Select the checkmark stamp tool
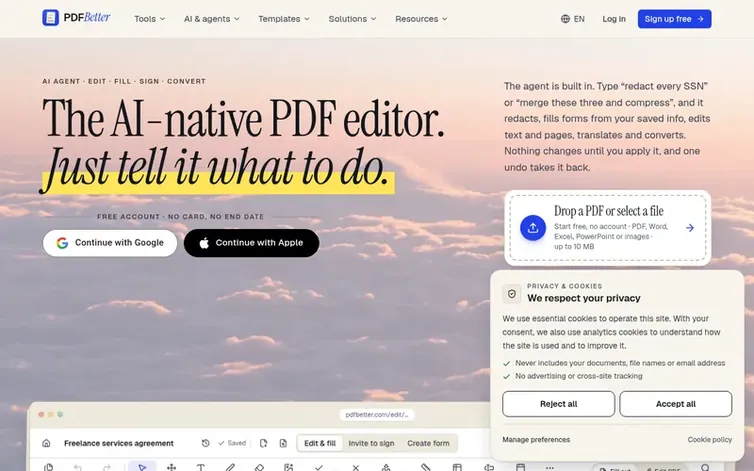Image resolution: width=754 pixels, height=471 pixels. coord(318,467)
